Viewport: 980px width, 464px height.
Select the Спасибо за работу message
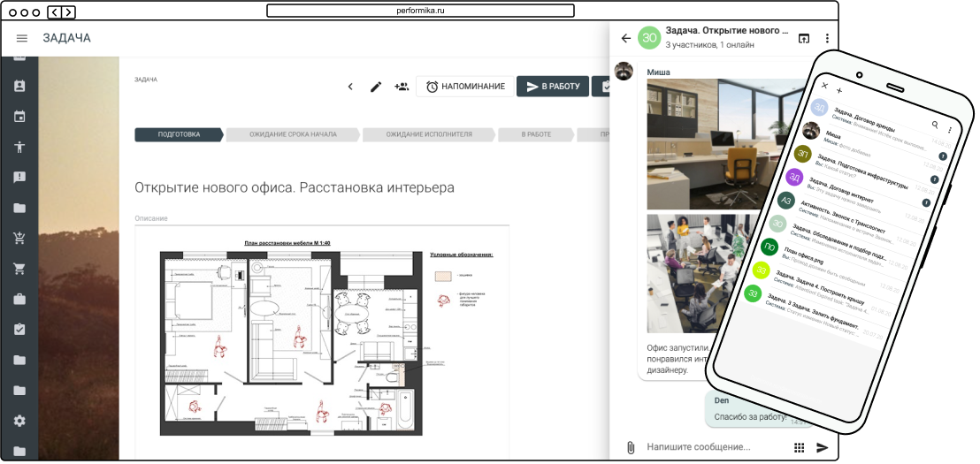tap(749, 417)
